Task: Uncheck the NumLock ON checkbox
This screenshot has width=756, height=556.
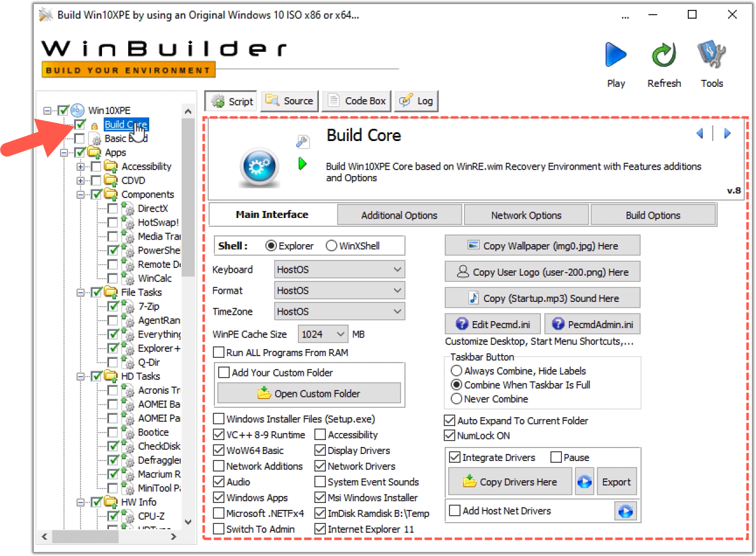Action: tap(449, 435)
